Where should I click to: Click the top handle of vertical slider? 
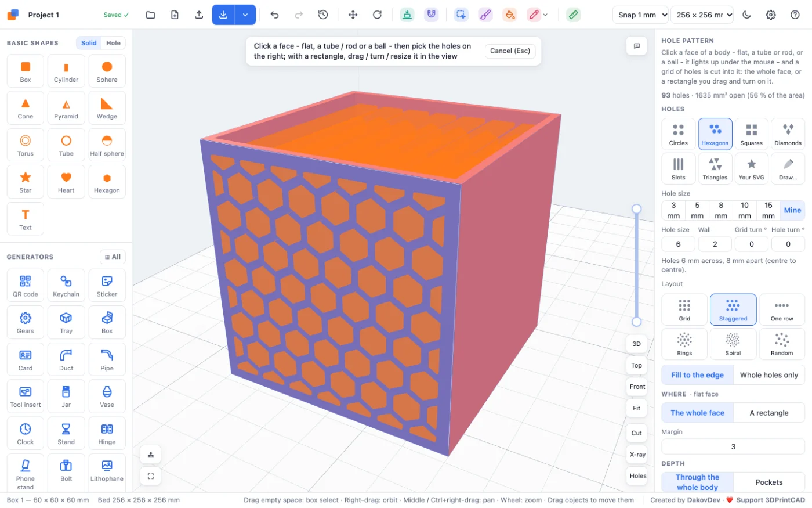[636, 208]
